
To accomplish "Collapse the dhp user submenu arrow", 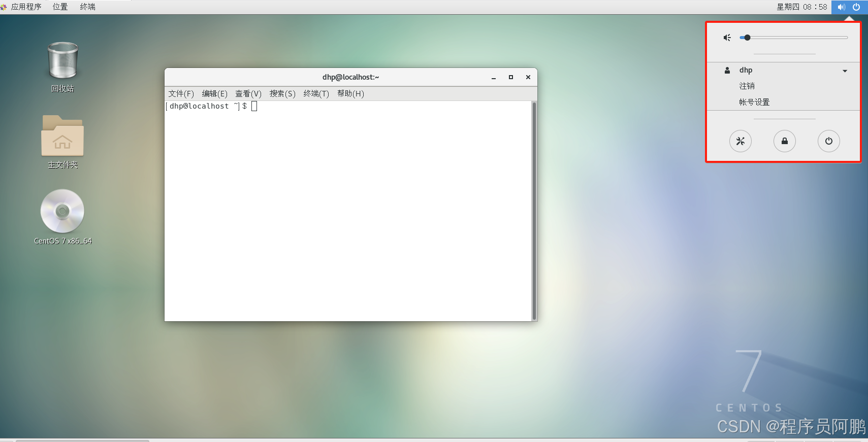I will click(x=845, y=71).
